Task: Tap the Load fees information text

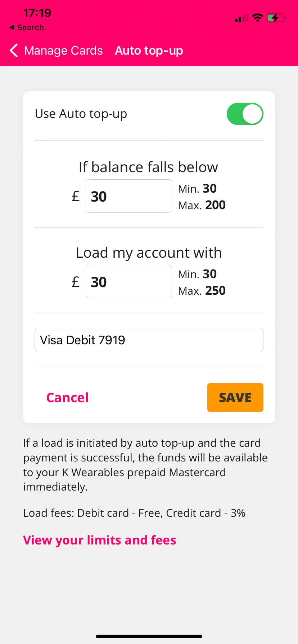Action: tap(134, 513)
